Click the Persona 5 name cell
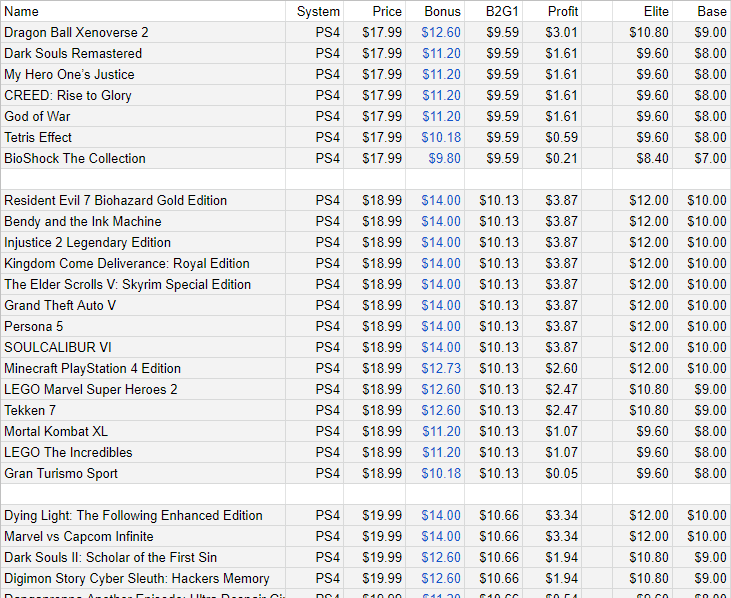731x598 pixels. [x=143, y=326]
